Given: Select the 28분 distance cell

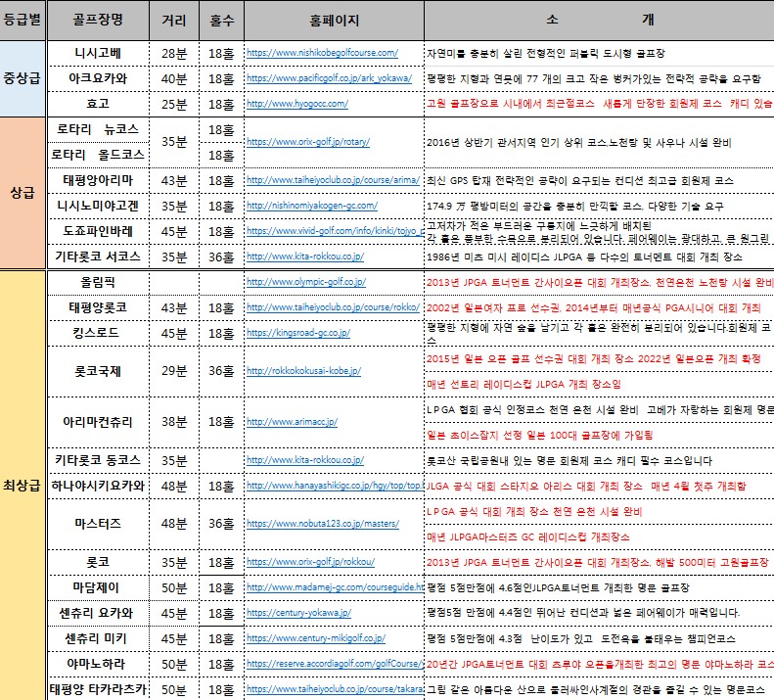Looking at the screenshot, I should click(x=174, y=53).
